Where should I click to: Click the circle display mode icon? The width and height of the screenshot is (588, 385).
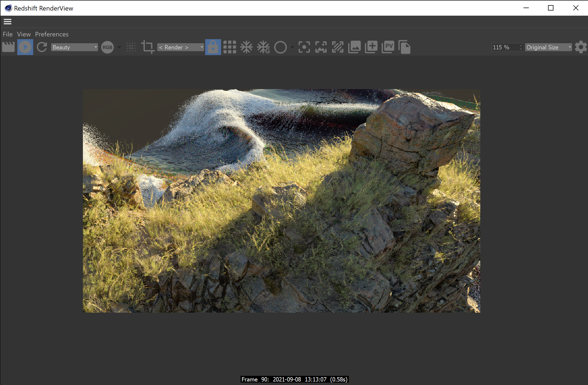pyautogui.click(x=281, y=47)
